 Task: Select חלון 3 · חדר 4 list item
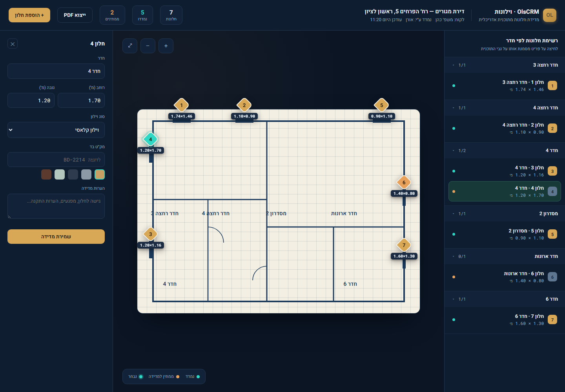[505, 171]
